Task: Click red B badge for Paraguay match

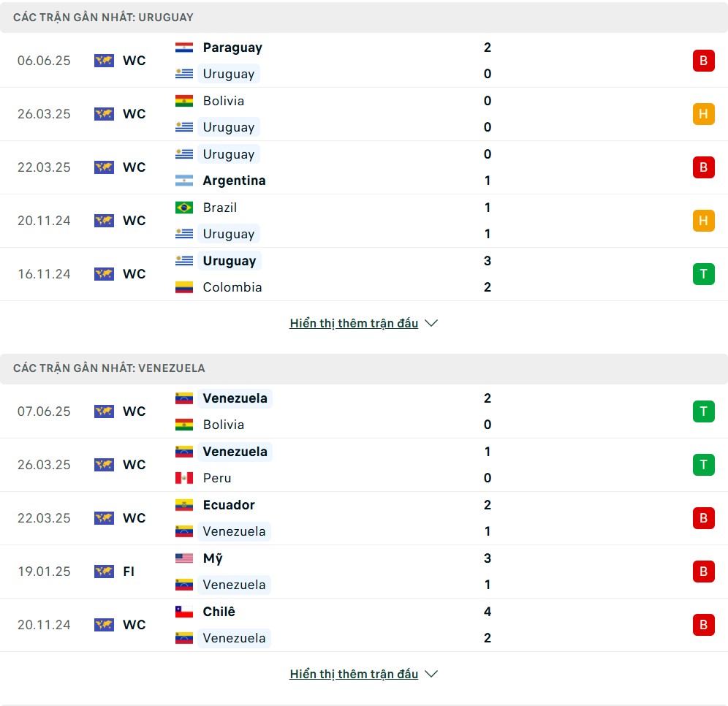Action: click(703, 61)
